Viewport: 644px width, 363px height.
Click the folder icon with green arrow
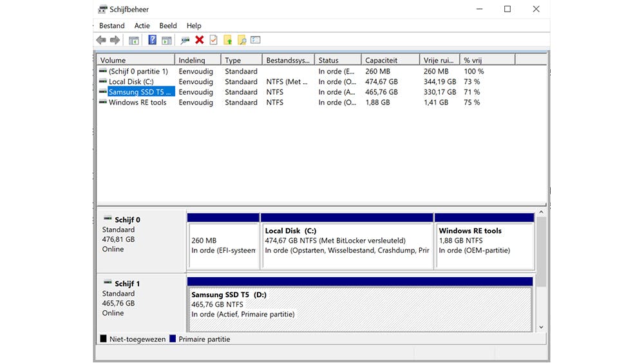tap(228, 40)
